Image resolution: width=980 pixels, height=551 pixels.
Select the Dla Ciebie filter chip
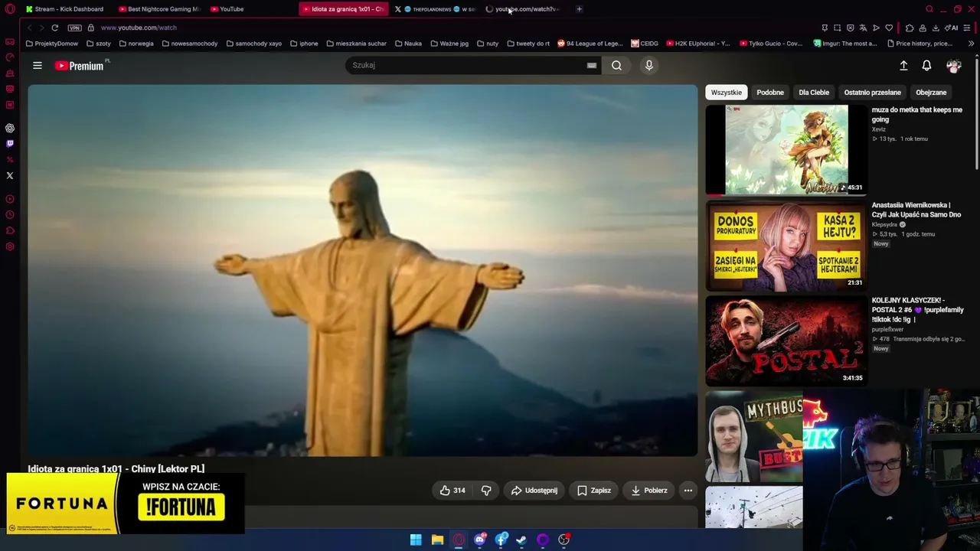tap(814, 93)
